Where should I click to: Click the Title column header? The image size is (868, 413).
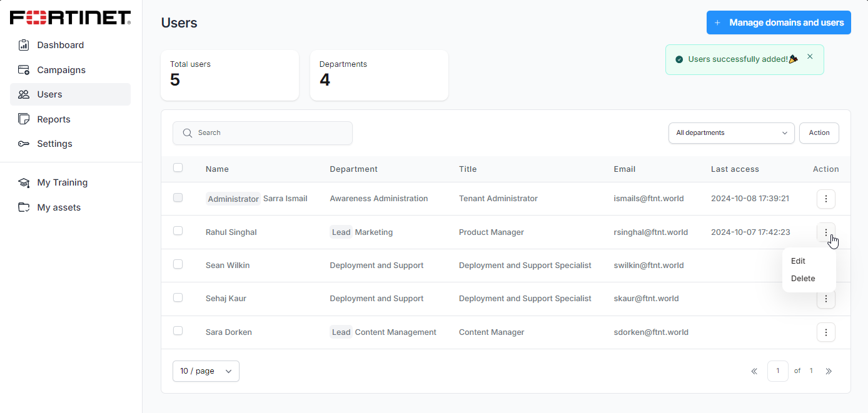click(x=468, y=169)
